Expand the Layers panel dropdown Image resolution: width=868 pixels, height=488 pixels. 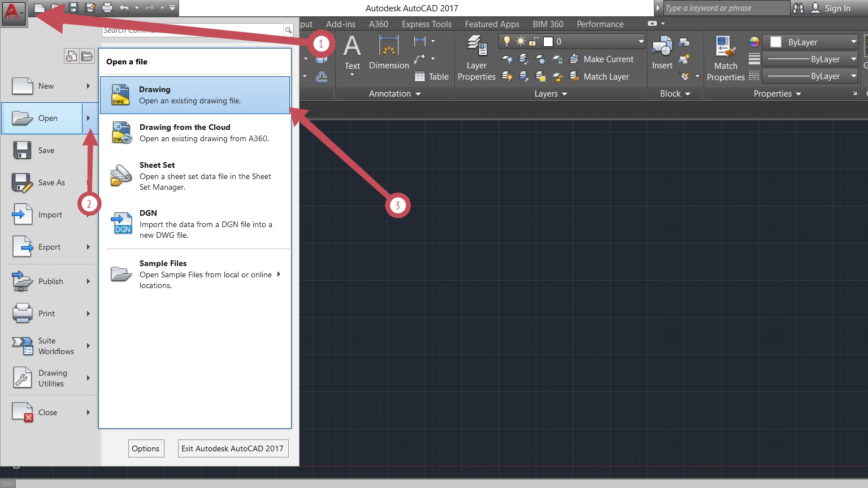click(551, 94)
